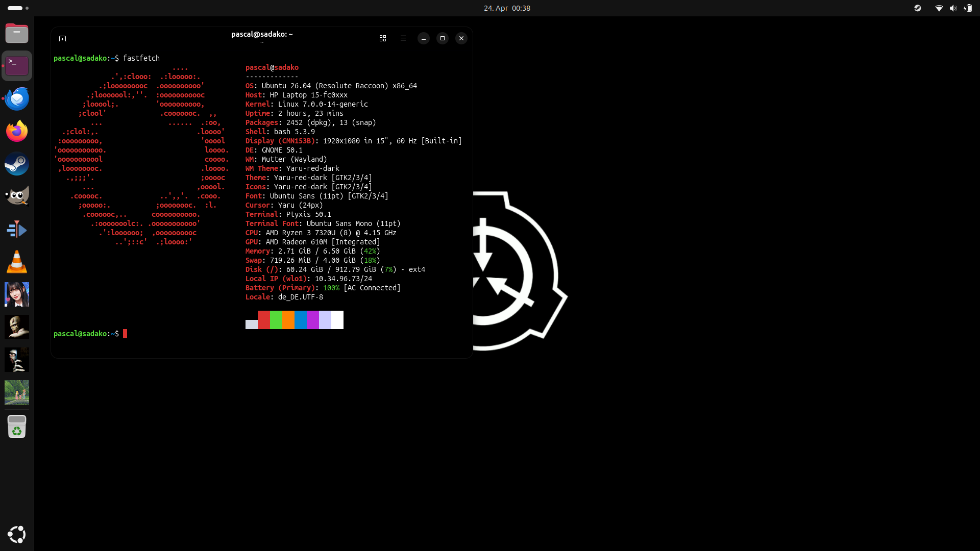
Task: Launch Steam from the dock
Action: pyautogui.click(x=17, y=164)
